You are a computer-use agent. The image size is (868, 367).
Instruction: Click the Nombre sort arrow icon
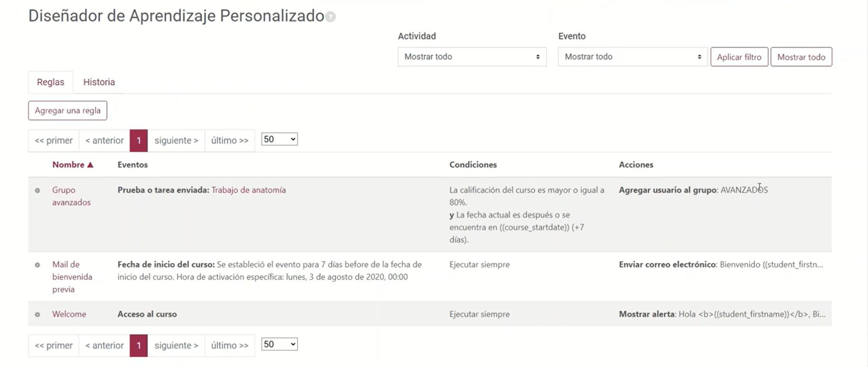click(x=90, y=165)
